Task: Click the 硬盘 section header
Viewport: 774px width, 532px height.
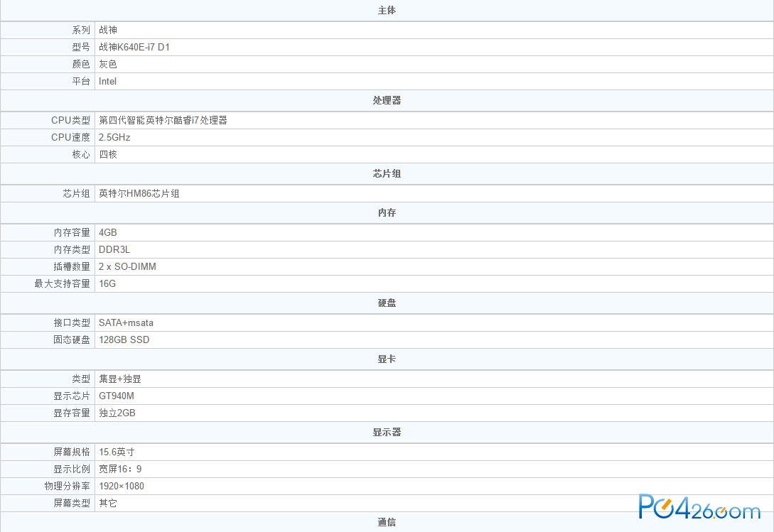Action: [x=387, y=303]
